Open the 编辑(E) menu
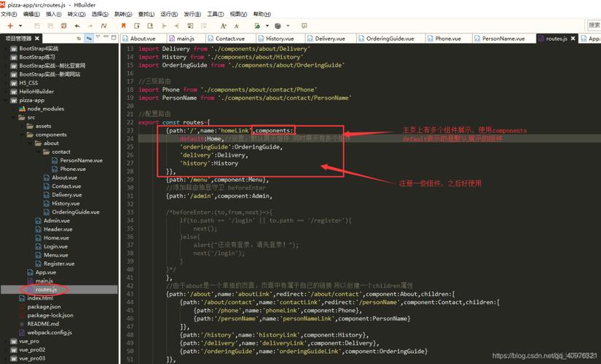 pyautogui.click(x=31, y=14)
